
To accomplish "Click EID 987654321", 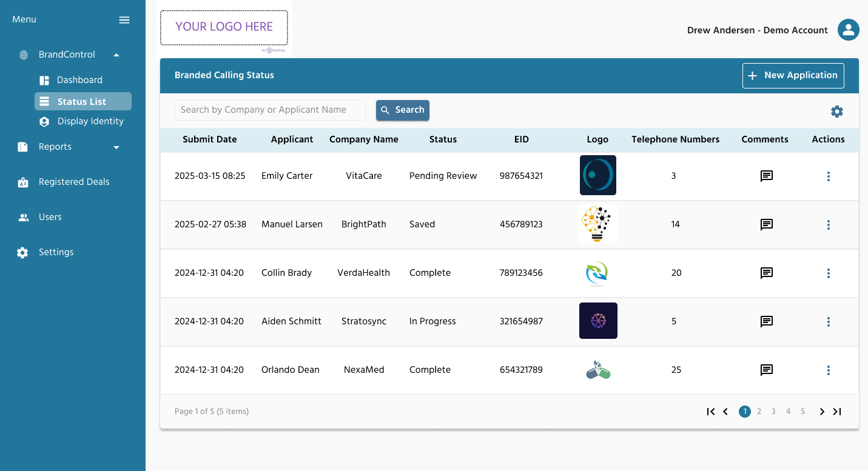I will [521, 176].
